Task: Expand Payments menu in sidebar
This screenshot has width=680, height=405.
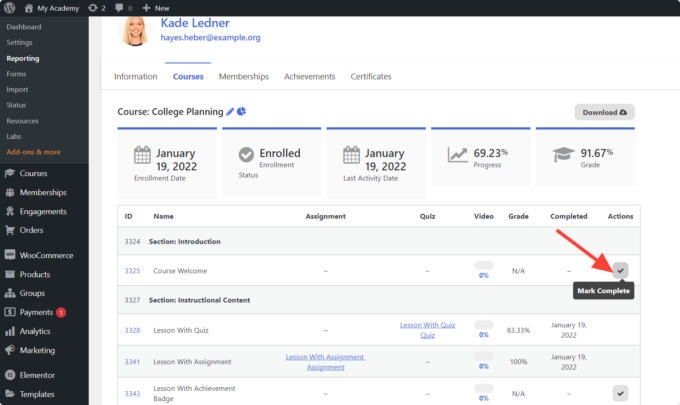Action: coord(36,312)
